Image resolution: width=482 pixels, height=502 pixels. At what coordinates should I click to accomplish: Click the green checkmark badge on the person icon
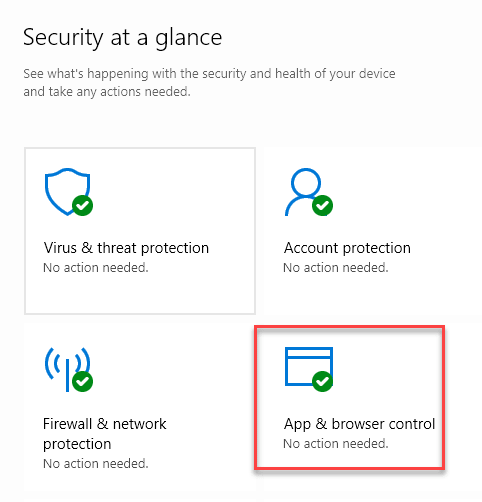[322, 205]
